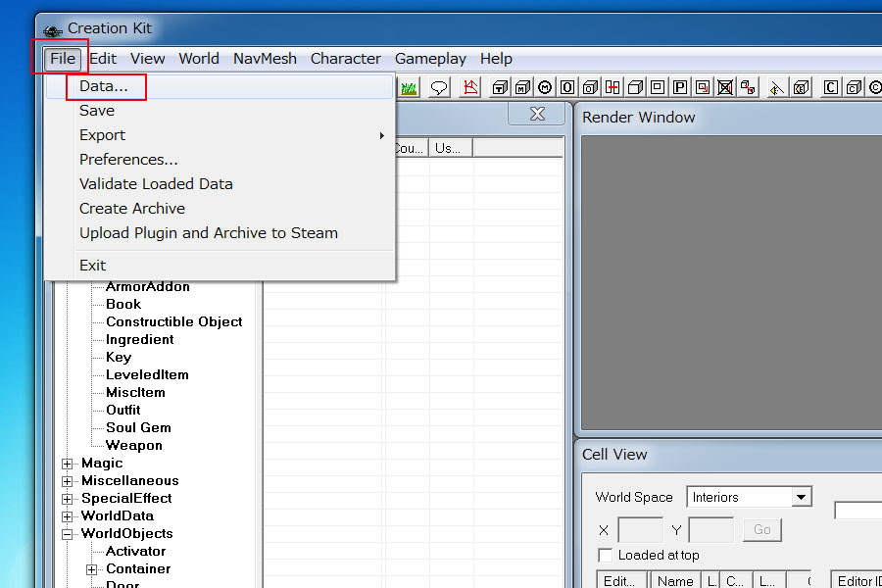
Task: Click the cube with yellow speaker icon
Action: coord(801,88)
